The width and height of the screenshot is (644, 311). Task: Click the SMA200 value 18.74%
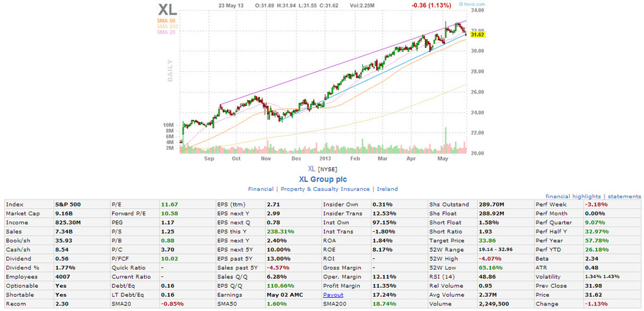[384, 304]
